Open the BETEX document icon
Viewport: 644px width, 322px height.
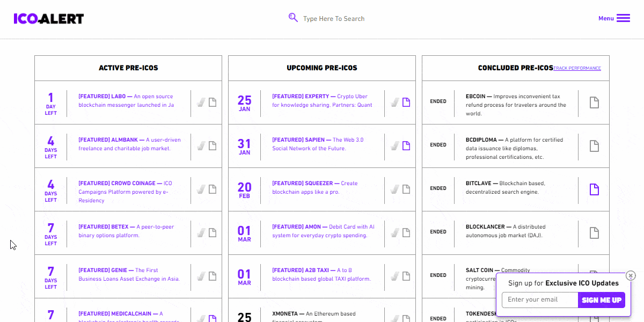(x=213, y=232)
